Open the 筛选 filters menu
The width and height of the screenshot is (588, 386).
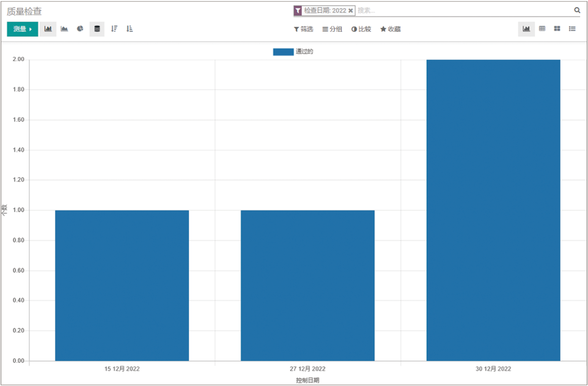click(x=303, y=29)
